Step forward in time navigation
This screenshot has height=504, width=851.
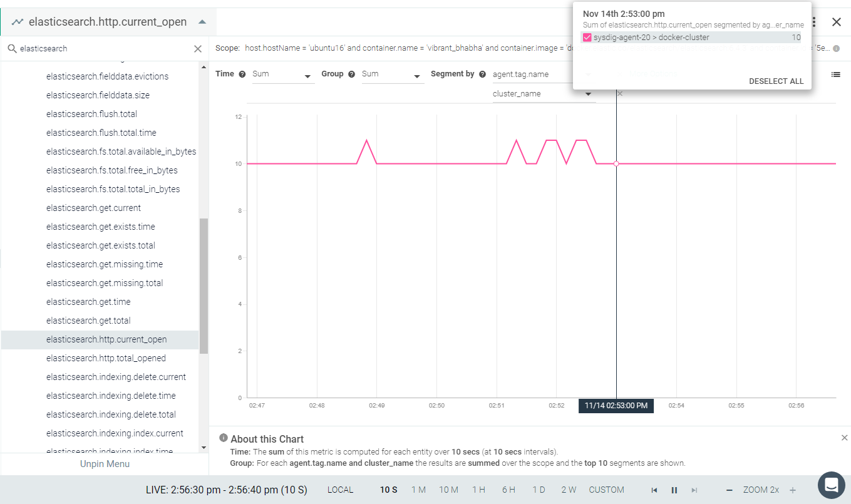[x=694, y=490]
